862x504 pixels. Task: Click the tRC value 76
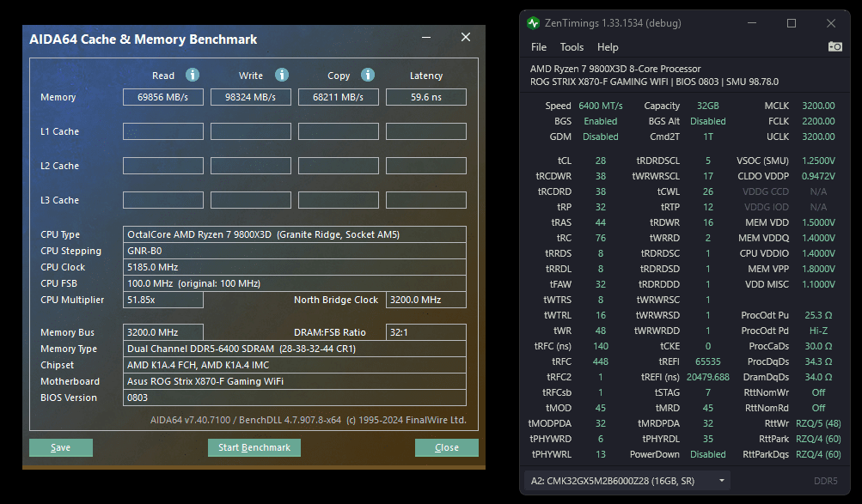(601, 238)
